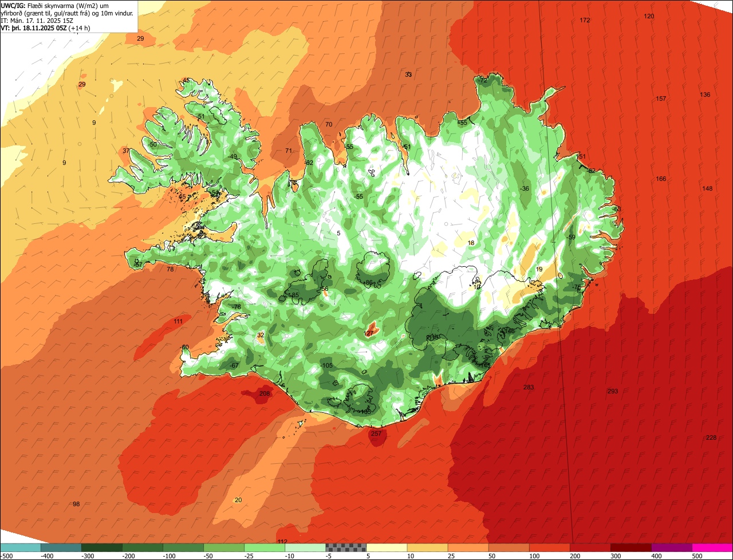Click the inland flux value 19
Image resolution: width=733 pixels, height=560 pixels.
539,270
